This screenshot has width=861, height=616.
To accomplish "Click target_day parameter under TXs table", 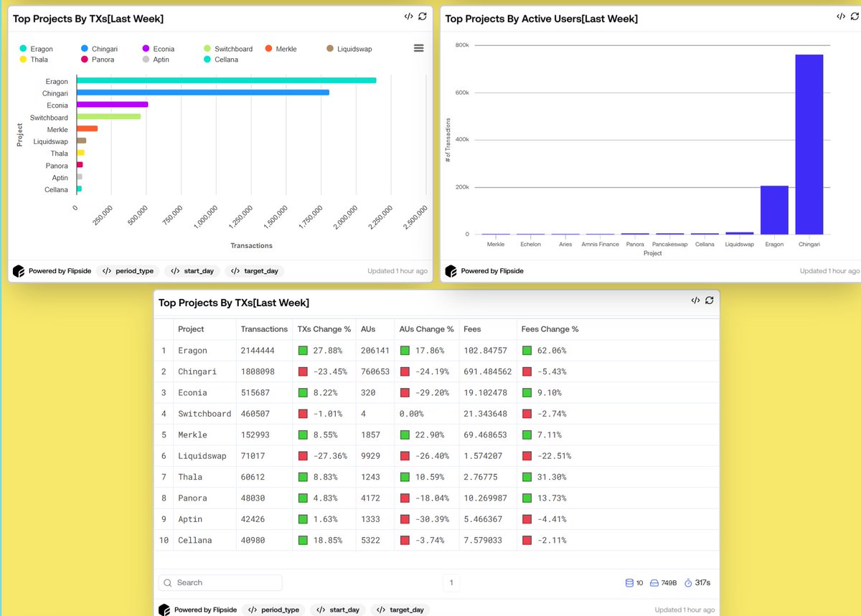I will [400, 610].
